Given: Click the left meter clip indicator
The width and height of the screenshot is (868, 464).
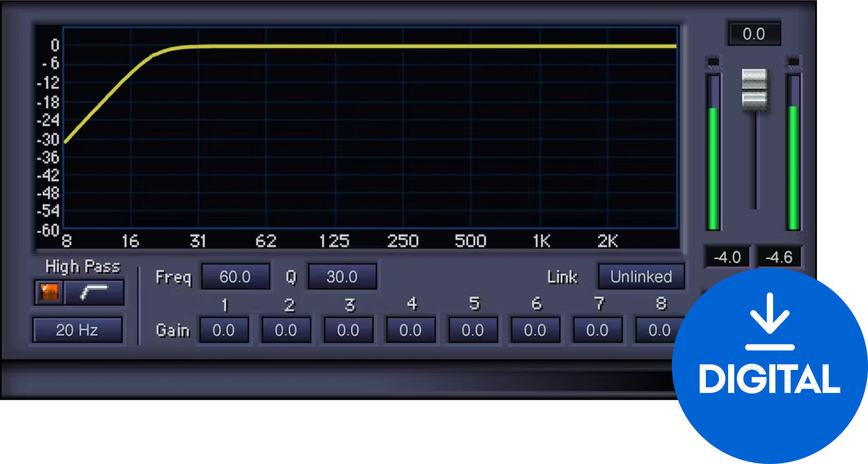Looking at the screenshot, I should pyautogui.click(x=713, y=62).
